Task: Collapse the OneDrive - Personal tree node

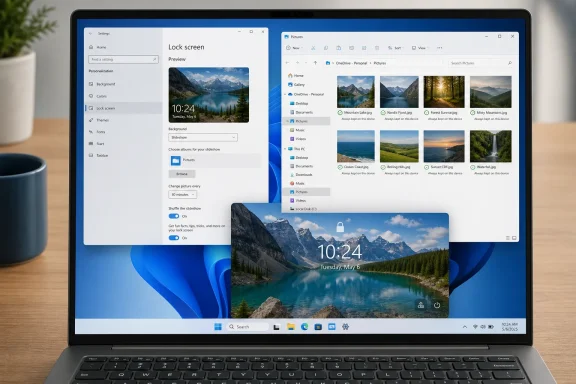Action: click(285, 94)
